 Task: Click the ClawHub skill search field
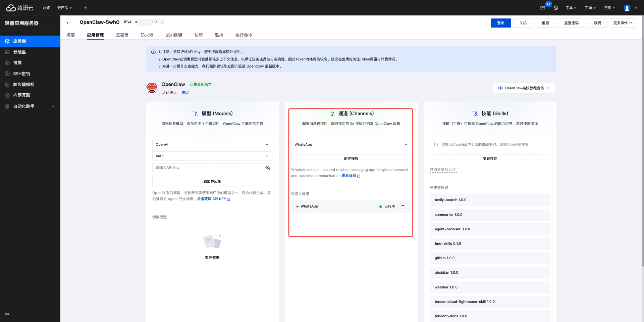[x=493, y=144]
